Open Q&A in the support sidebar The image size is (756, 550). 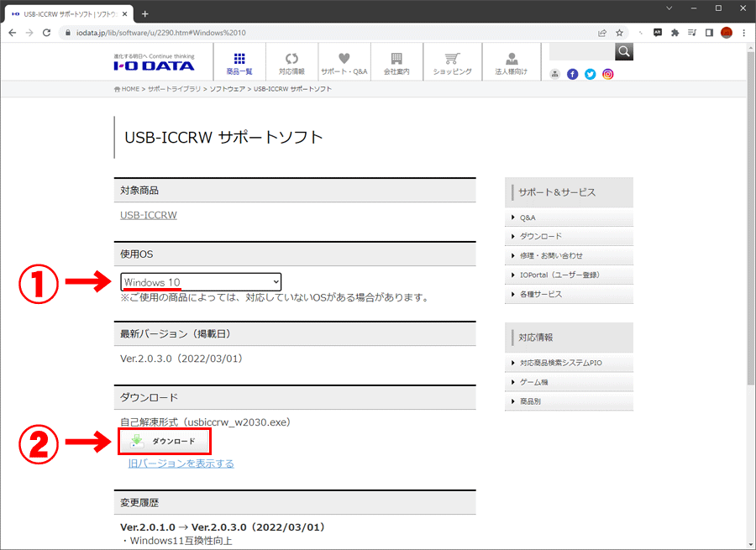pos(569,217)
